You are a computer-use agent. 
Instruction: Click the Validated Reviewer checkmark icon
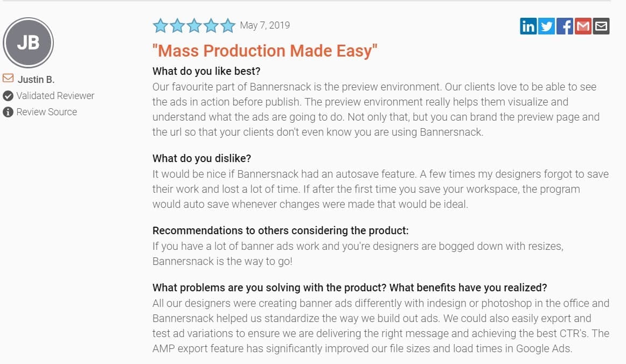click(8, 95)
